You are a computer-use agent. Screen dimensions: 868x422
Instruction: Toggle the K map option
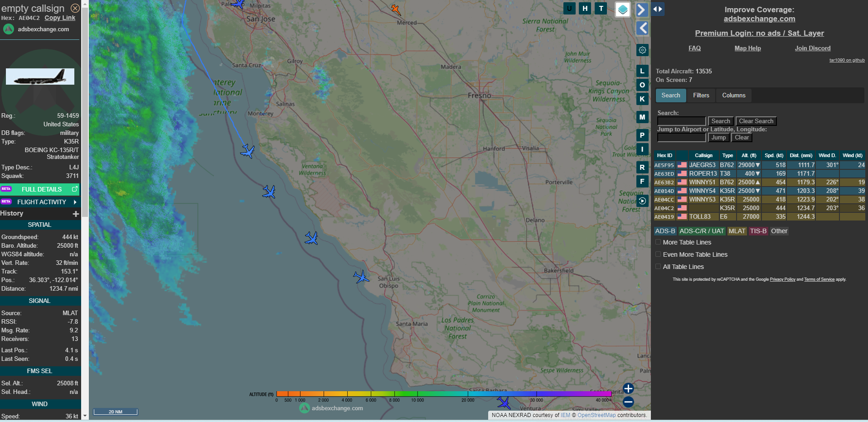coord(642,99)
